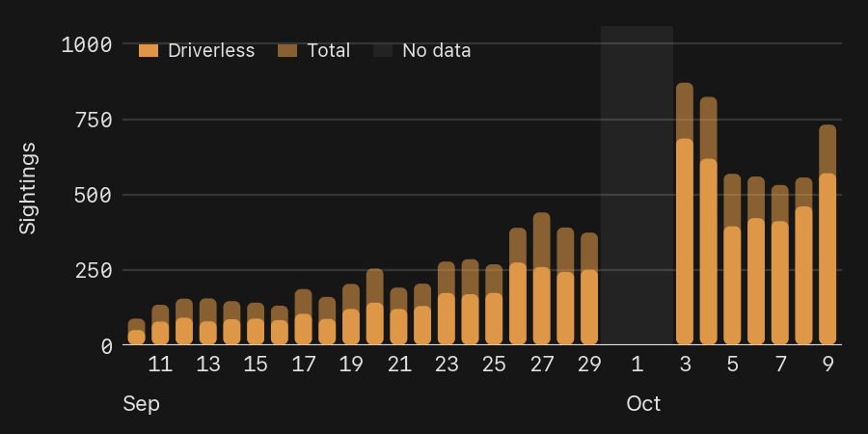
Task: Click the x-axis tick label 11
Action: coord(161,365)
